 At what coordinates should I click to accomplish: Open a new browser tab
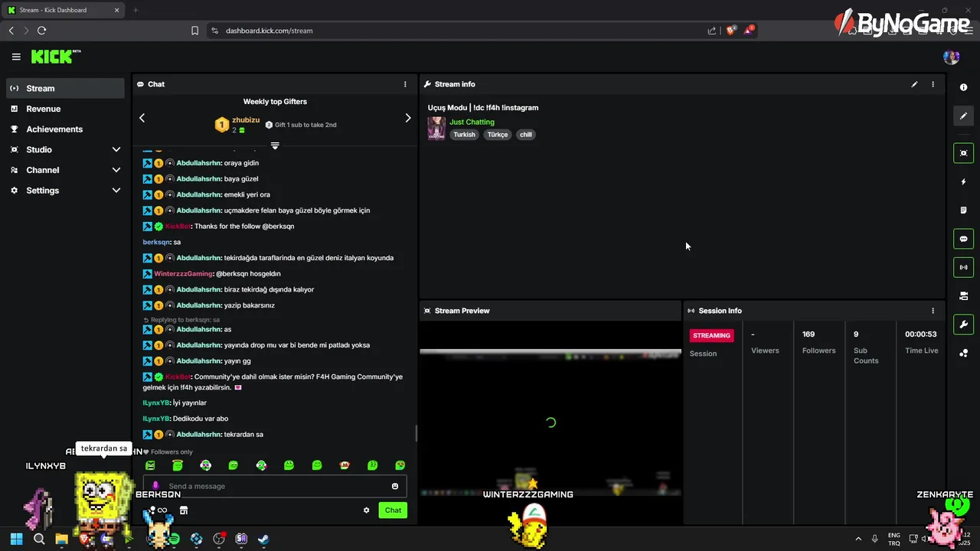(136, 10)
